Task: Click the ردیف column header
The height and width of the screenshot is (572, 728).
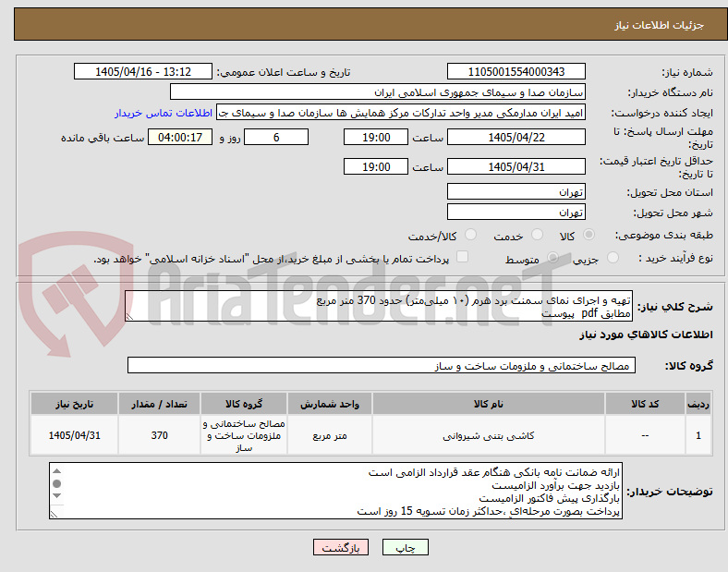Action: (x=698, y=404)
